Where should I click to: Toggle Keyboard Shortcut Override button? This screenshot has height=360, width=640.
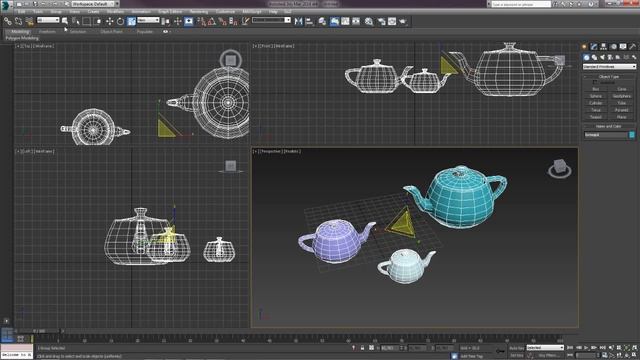tap(189, 21)
